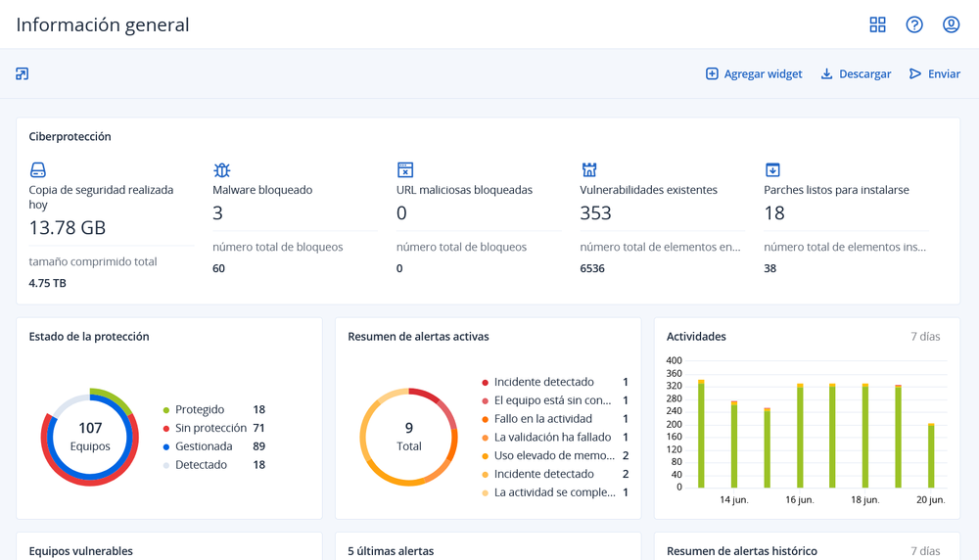Click the Vulnerabilidades existentes icon
The image size is (979, 560).
coord(589,170)
